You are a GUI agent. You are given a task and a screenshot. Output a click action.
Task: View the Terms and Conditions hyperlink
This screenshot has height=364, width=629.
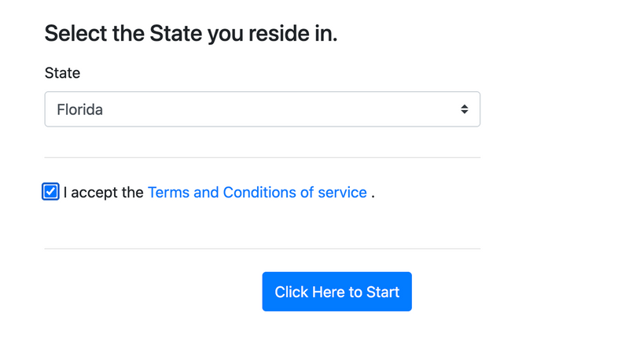pyautogui.click(x=257, y=193)
